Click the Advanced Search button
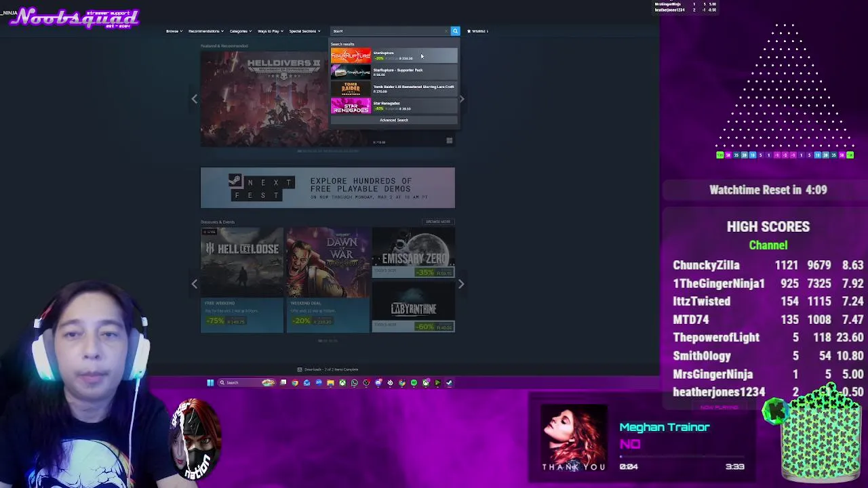 coord(394,120)
